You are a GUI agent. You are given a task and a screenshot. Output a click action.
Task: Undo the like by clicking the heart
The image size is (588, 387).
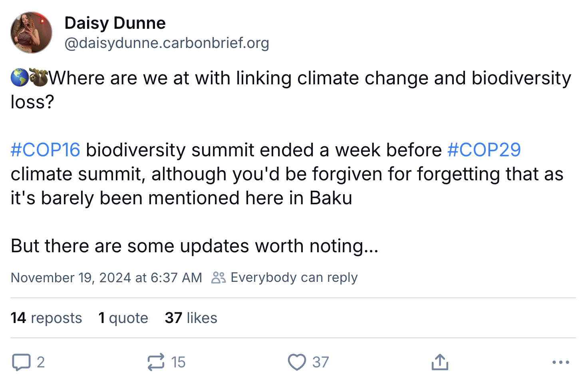coord(296,362)
